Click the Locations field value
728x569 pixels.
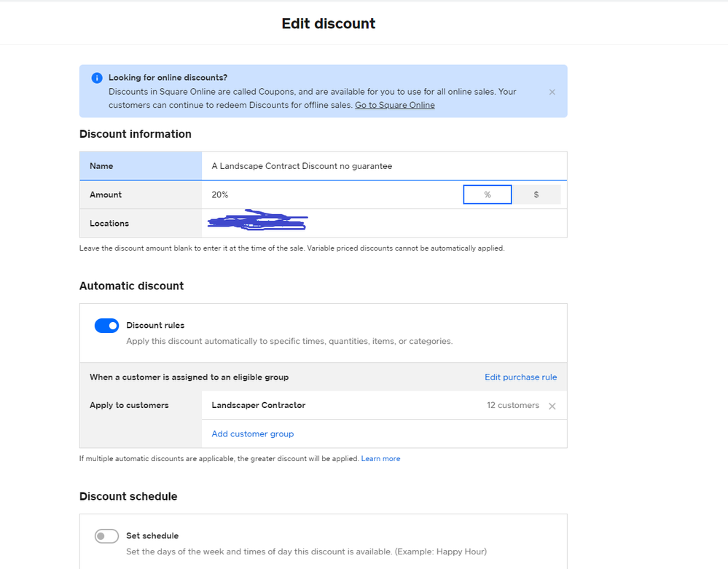pos(383,224)
